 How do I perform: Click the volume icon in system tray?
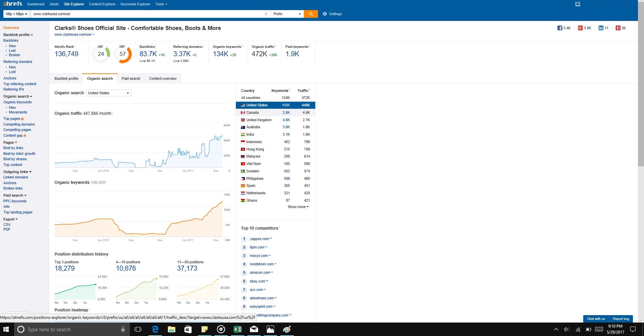pyautogui.click(x=567, y=329)
